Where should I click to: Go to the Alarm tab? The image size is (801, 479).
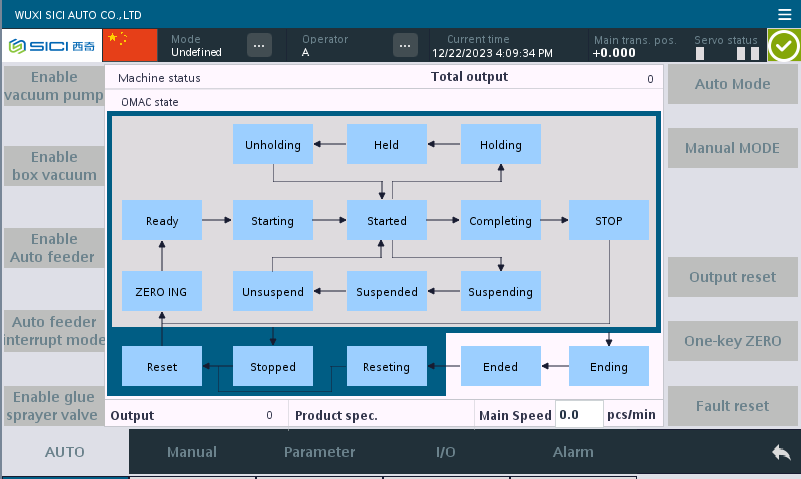click(573, 452)
